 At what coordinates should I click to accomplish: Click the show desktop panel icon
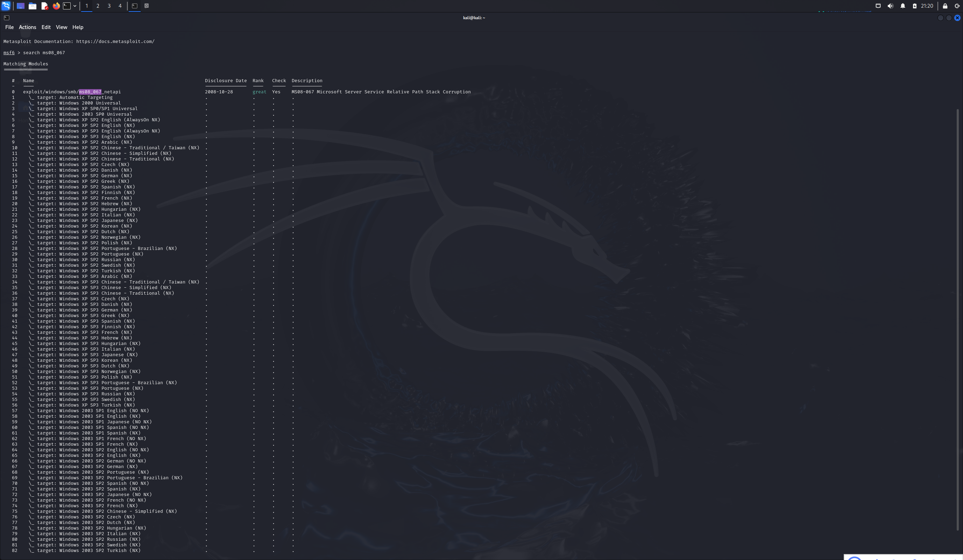point(21,6)
